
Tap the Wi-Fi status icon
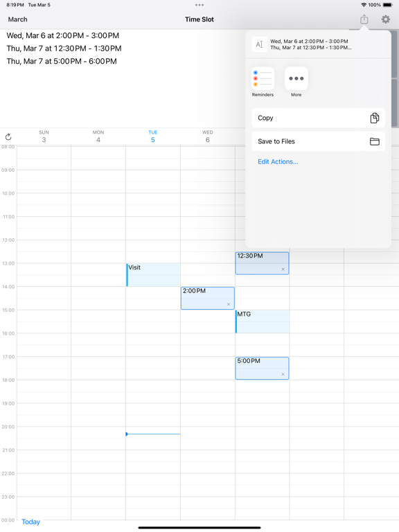(x=364, y=5)
